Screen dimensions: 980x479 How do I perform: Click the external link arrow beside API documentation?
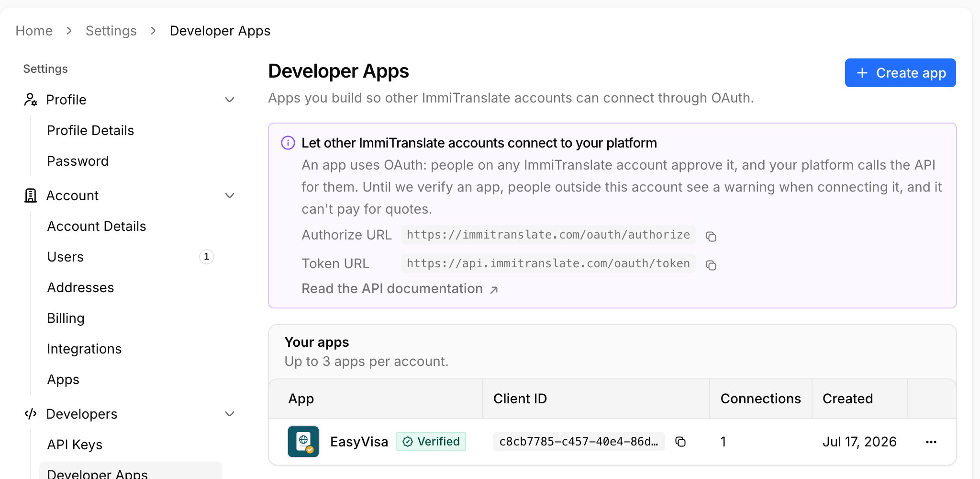(494, 289)
